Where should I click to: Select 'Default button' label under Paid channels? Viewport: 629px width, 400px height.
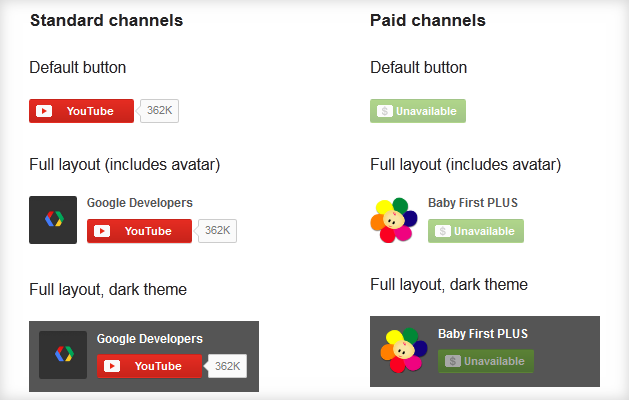(419, 67)
